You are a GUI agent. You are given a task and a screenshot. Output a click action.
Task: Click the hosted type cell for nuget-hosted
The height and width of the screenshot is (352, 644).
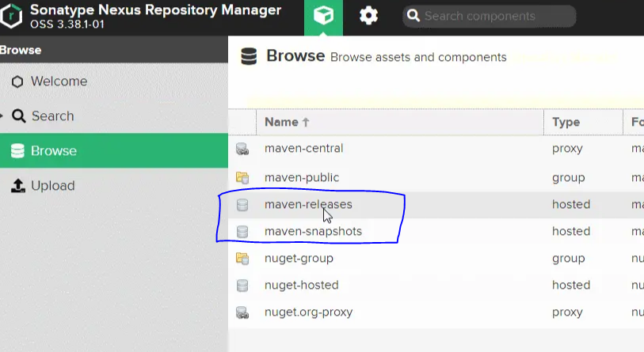click(x=571, y=285)
